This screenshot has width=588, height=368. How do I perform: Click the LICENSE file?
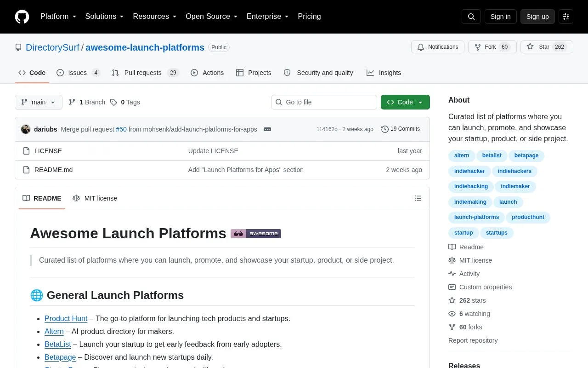point(48,151)
